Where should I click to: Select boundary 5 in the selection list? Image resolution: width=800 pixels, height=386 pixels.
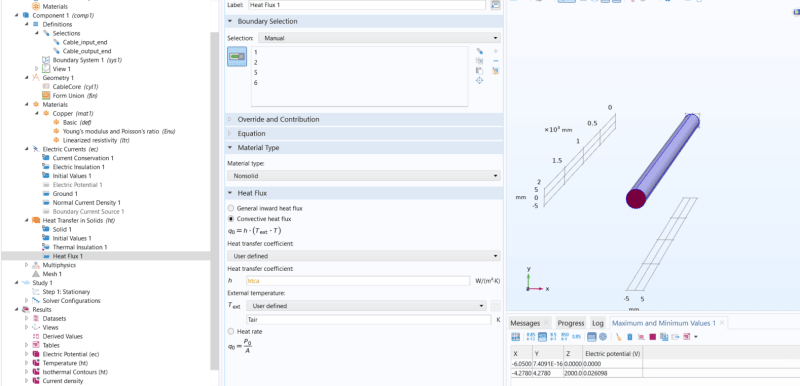[255, 72]
